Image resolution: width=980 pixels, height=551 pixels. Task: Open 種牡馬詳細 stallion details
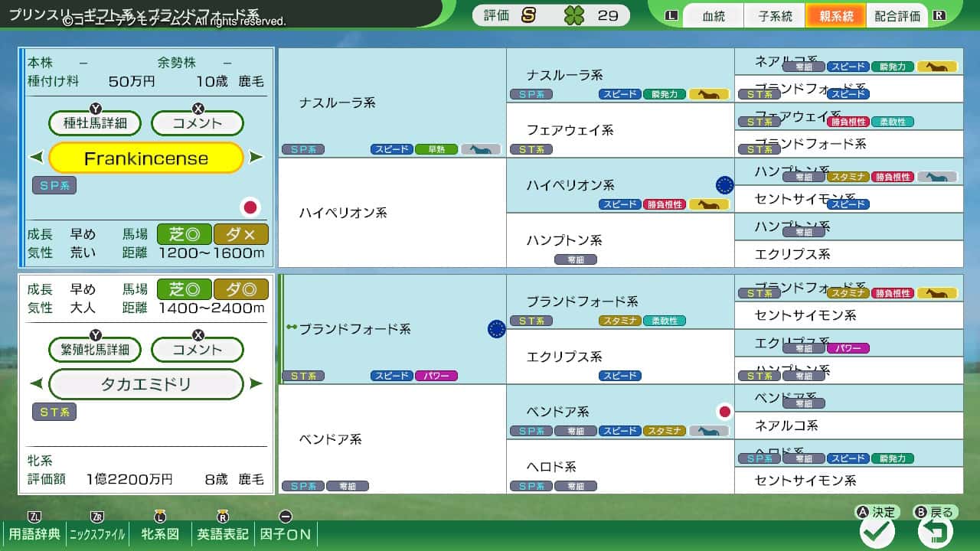tap(96, 122)
